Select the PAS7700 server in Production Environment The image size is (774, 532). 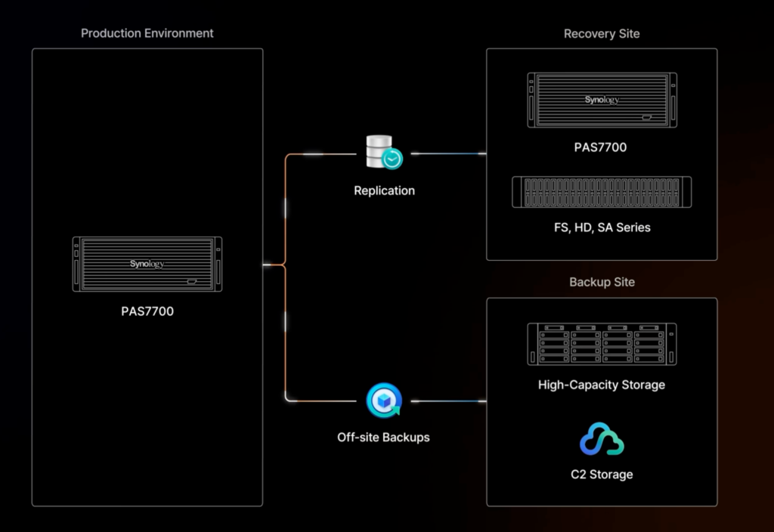147,264
